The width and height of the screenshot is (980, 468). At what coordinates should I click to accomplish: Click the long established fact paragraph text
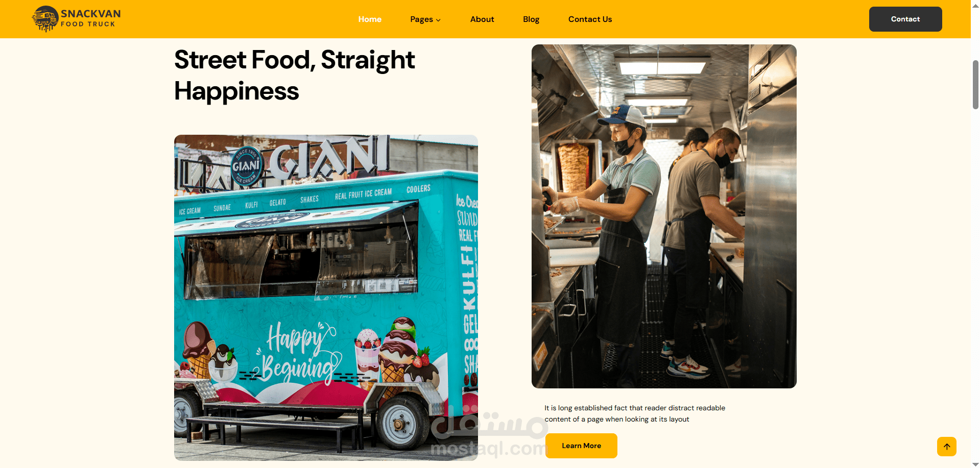tap(635, 413)
